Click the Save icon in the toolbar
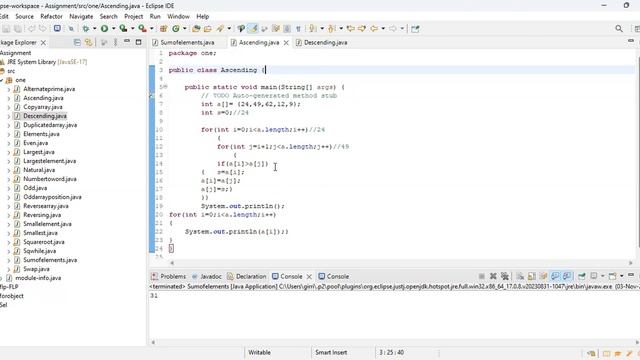 [6, 29]
